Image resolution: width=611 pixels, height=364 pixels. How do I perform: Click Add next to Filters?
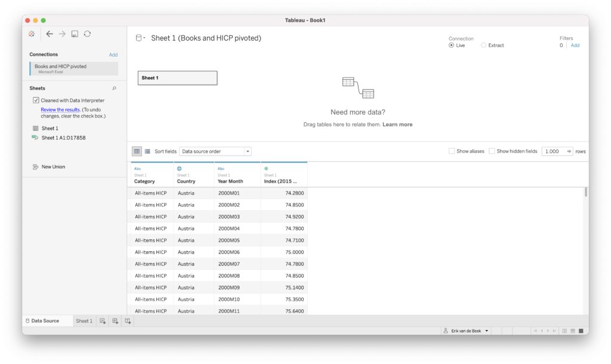pyautogui.click(x=575, y=45)
